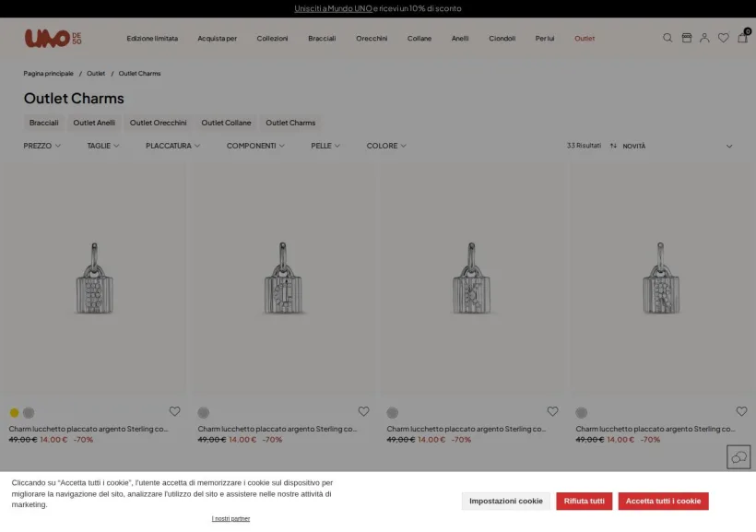Favorite the first charm with heart

pyautogui.click(x=174, y=411)
